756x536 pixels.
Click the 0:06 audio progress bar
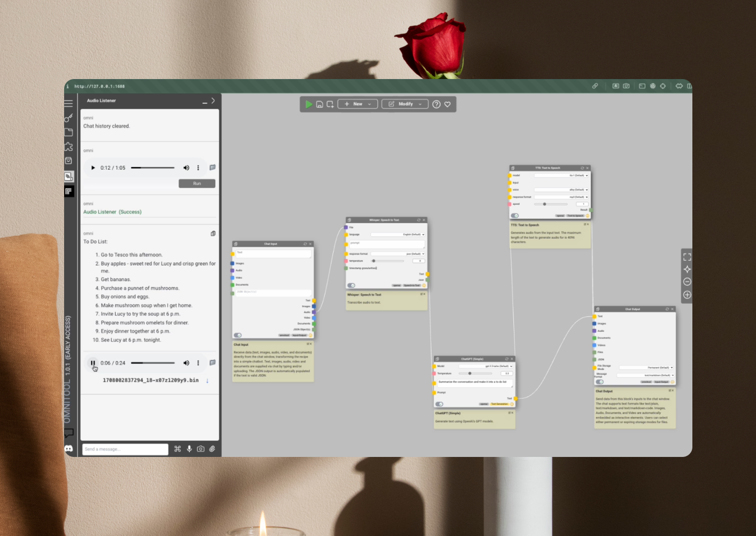tap(153, 363)
